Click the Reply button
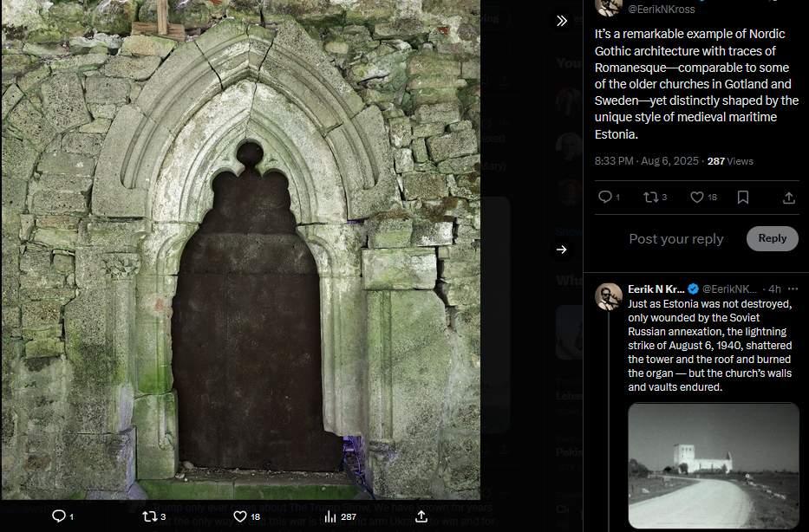The image size is (809, 532). click(x=772, y=238)
